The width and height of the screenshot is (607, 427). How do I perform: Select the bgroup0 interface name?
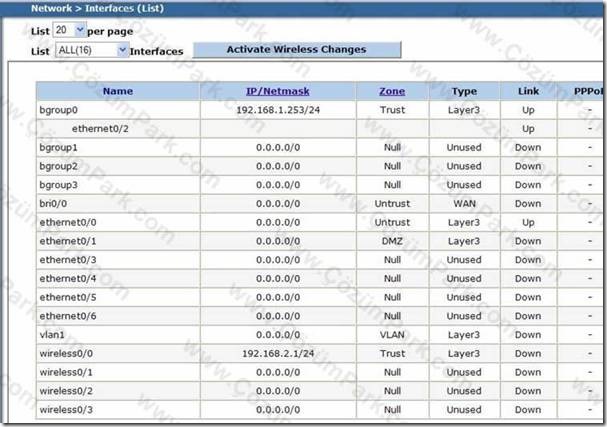pos(58,110)
